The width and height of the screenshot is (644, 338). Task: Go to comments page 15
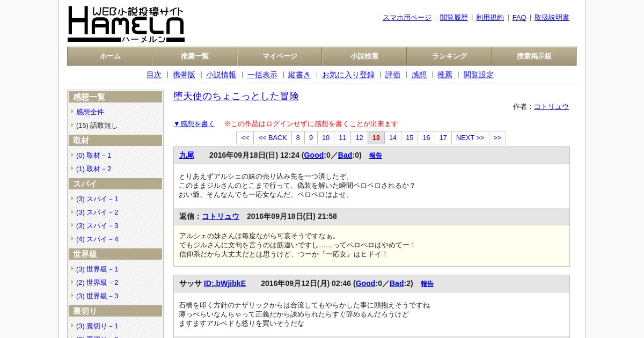pos(409,138)
